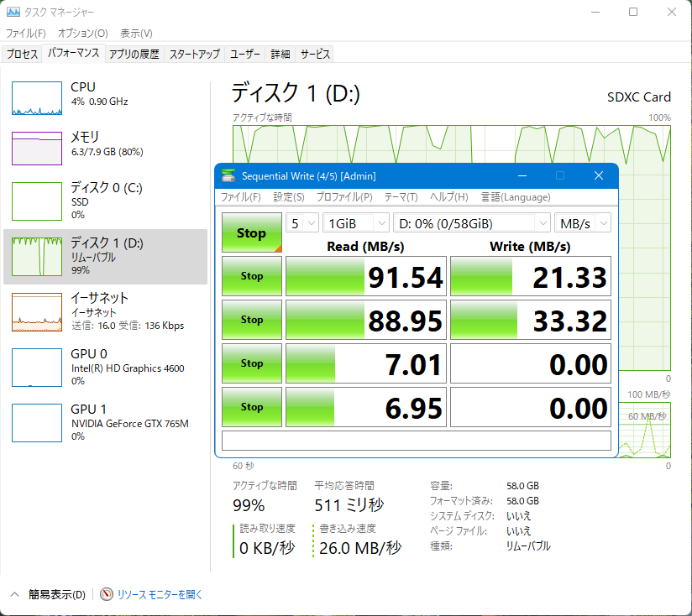Click the 511 ミリ秒 average response value
The width and height of the screenshot is (692, 616).
click(x=349, y=505)
